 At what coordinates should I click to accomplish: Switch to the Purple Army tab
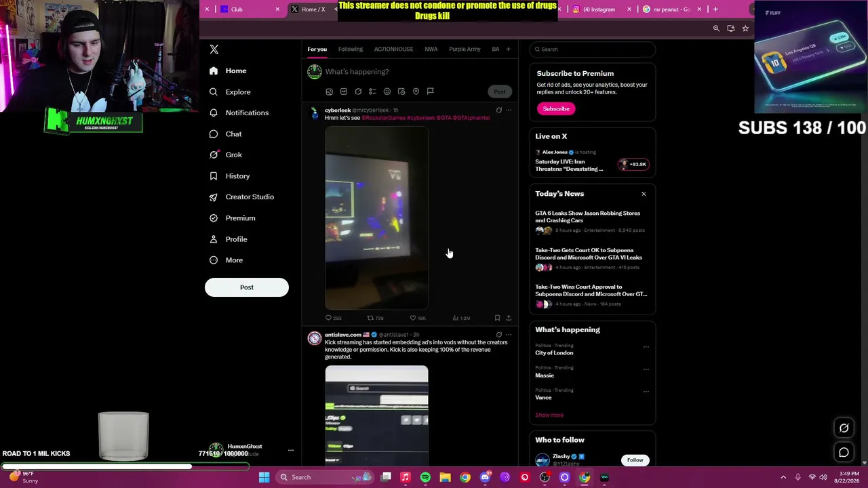point(465,49)
